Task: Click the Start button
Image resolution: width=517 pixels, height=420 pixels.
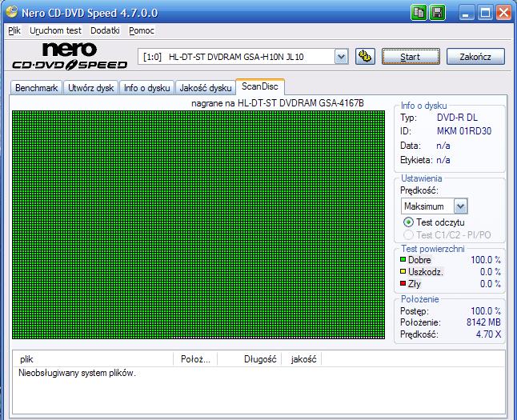Action: [x=411, y=57]
